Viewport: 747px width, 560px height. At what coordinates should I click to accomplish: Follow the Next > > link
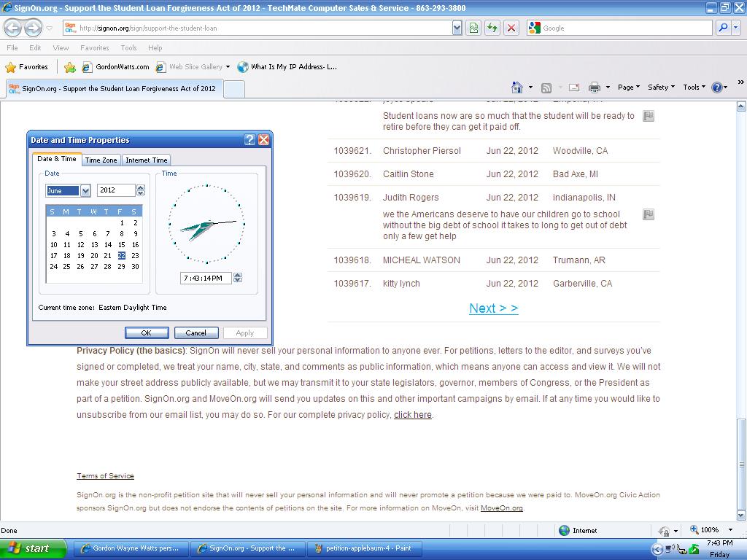click(494, 308)
